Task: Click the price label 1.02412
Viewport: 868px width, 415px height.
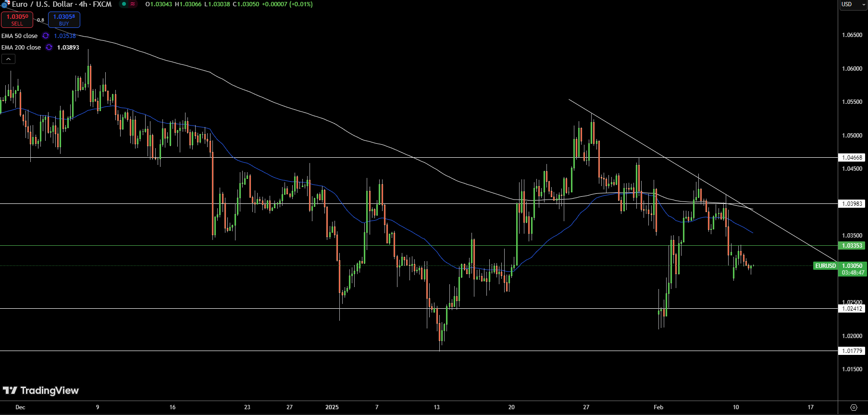Action: click(852, 309)
